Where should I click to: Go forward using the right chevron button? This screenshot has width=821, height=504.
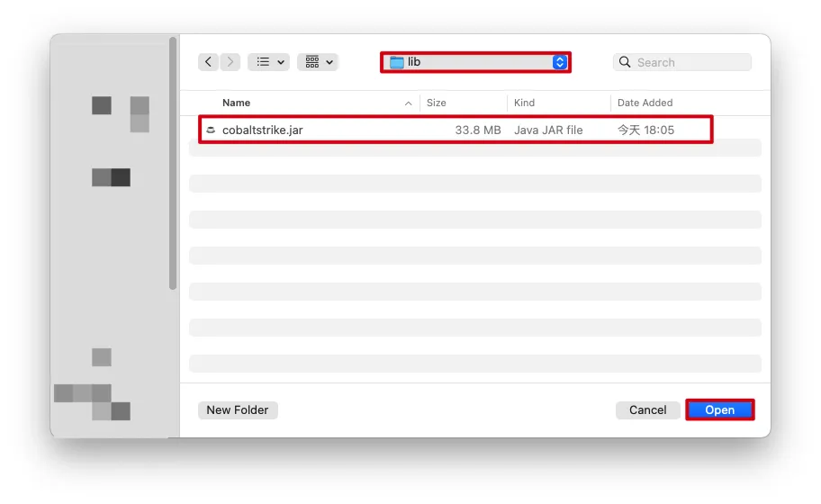[x=230, y=62]
